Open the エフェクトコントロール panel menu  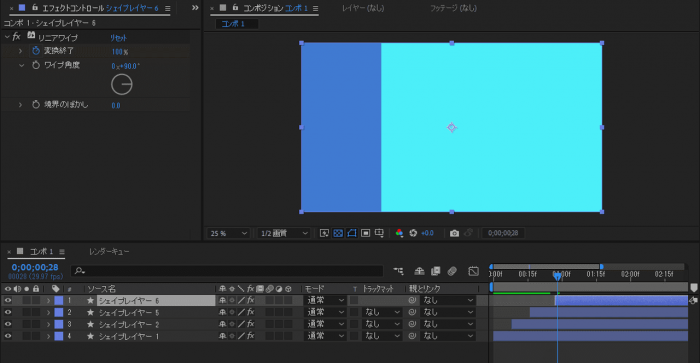click(x=167, y=8)
